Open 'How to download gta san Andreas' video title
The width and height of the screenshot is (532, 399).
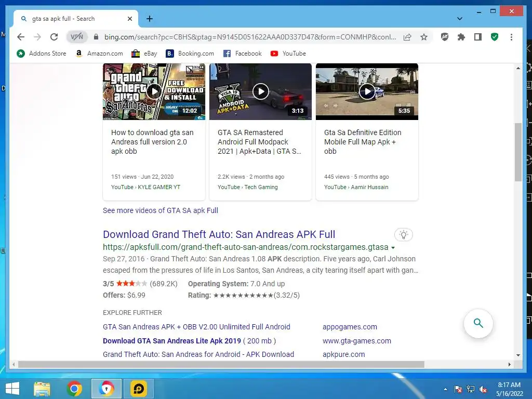click(152, 142)
